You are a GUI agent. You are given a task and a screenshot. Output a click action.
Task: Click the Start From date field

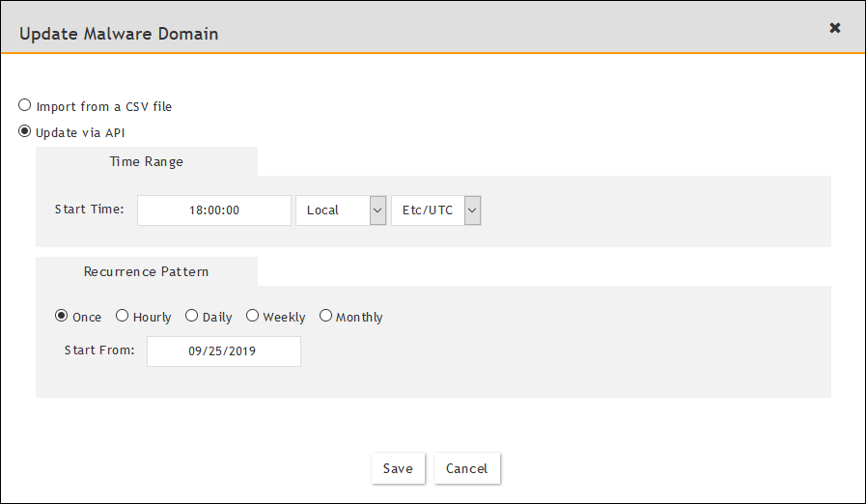tap(224, 352)
